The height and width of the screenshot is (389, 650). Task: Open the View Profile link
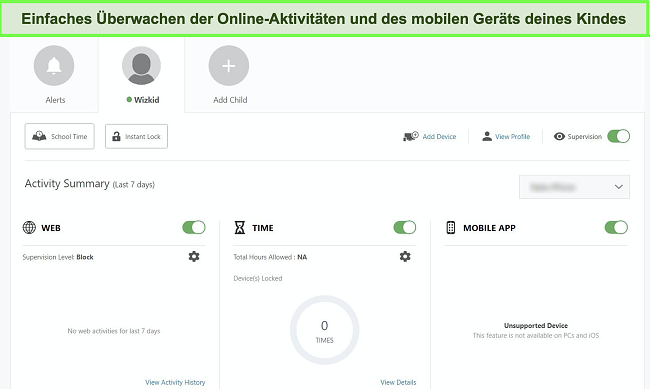tap(512, 136)
